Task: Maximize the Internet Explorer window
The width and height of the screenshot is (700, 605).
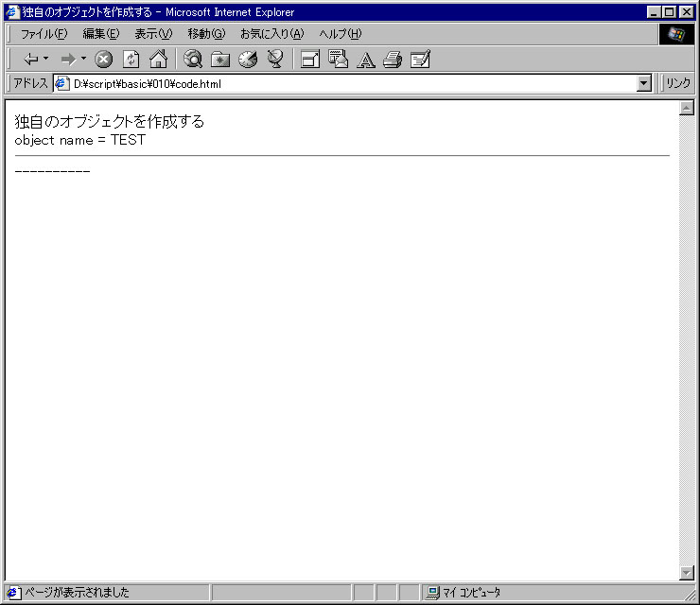Action: [x=670, y=12]
